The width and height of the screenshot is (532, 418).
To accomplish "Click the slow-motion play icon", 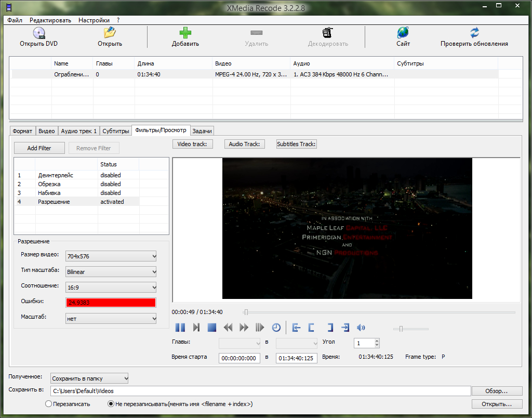I will click(x=260, y=328).
